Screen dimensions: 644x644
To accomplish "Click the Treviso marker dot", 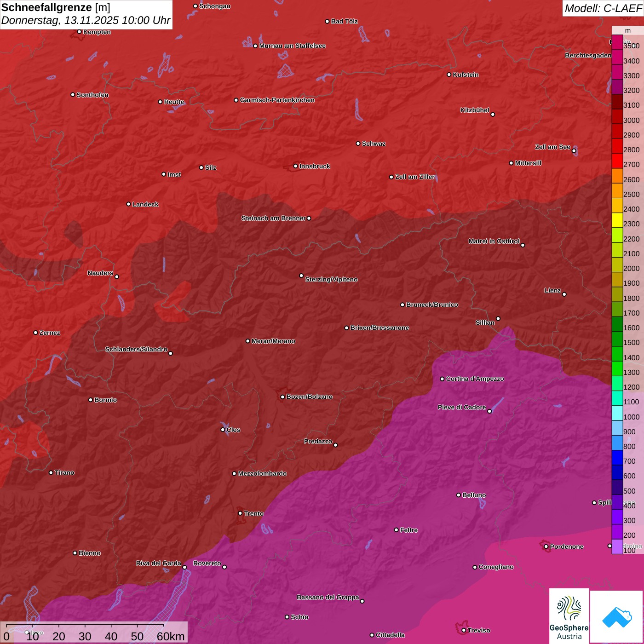I will click(464, 630).
